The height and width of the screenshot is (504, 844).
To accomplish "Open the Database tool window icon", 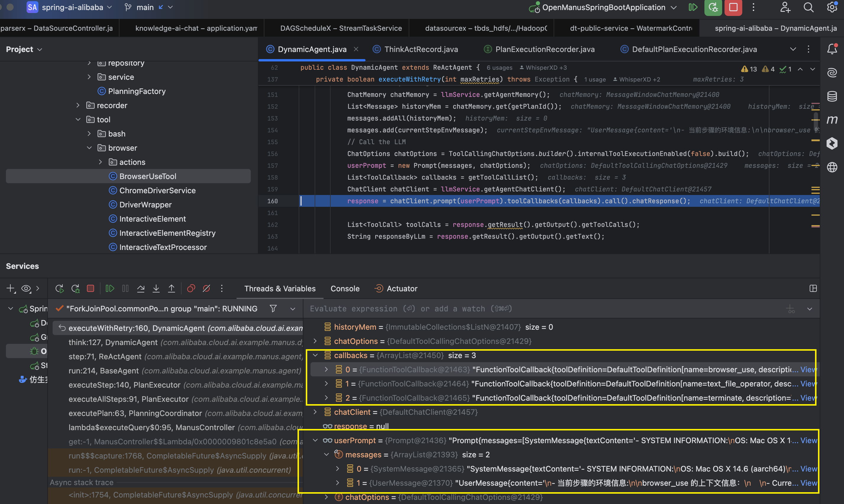I will pos(832,96).
